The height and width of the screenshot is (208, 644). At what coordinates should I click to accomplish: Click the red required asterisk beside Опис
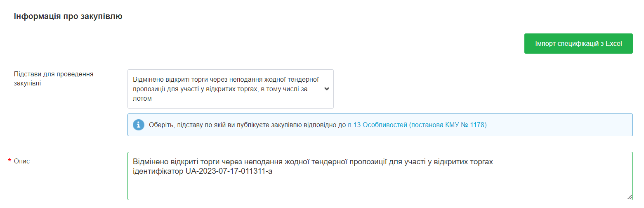click(x=9, y=161)
